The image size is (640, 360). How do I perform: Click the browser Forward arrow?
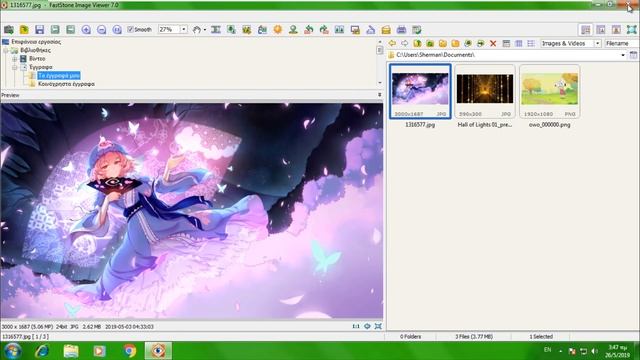(404, 43)
